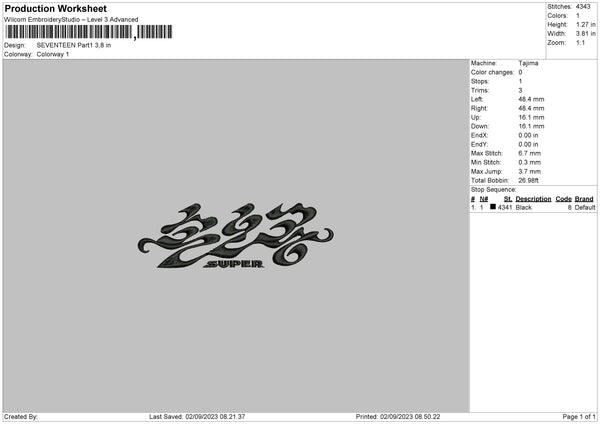Viewport: 600px width, 424px height.
Task: Click the Stitches value 4343
Action: (583, 7)
